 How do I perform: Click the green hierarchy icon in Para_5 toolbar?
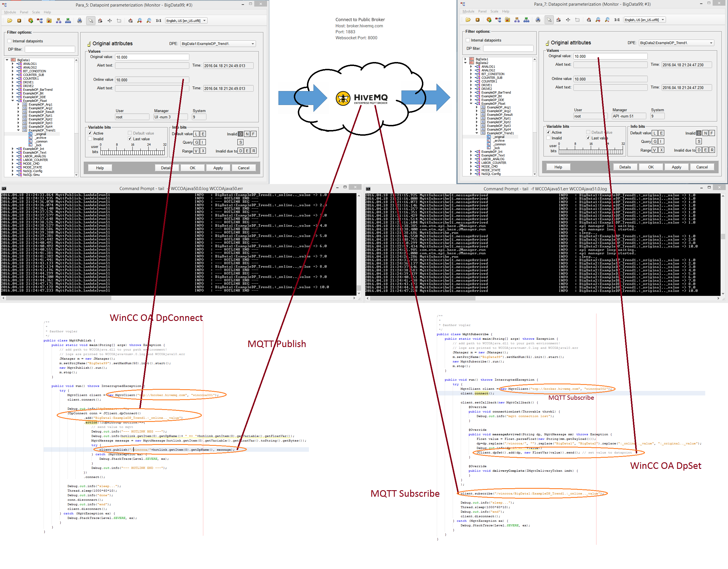coord(68,21)
